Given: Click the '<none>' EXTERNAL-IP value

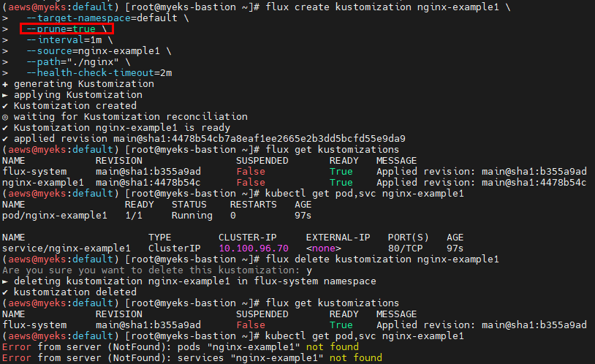Looking at the screenshot, I should coord(323,249).
